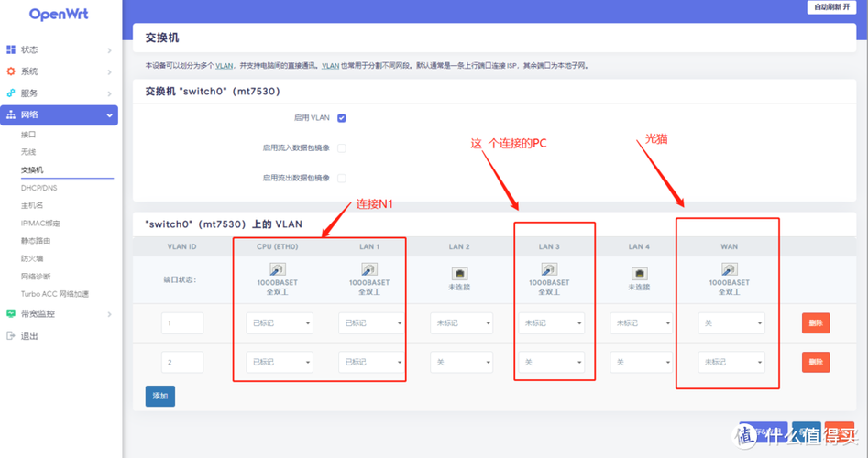
Task: Click the VLAN ID field containing 1
Action: 182,323
